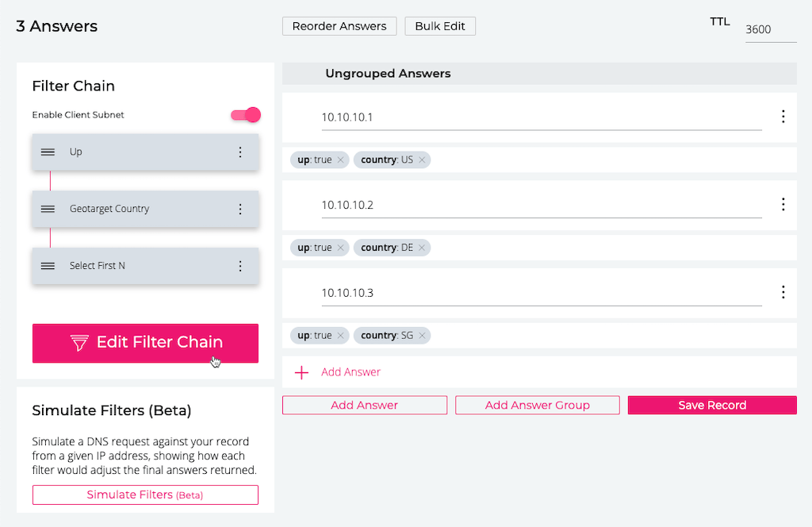Remove the up true tag from 10.10.10.3
Viewport: 812px width, 527px height.
click(x=341, y=335)
